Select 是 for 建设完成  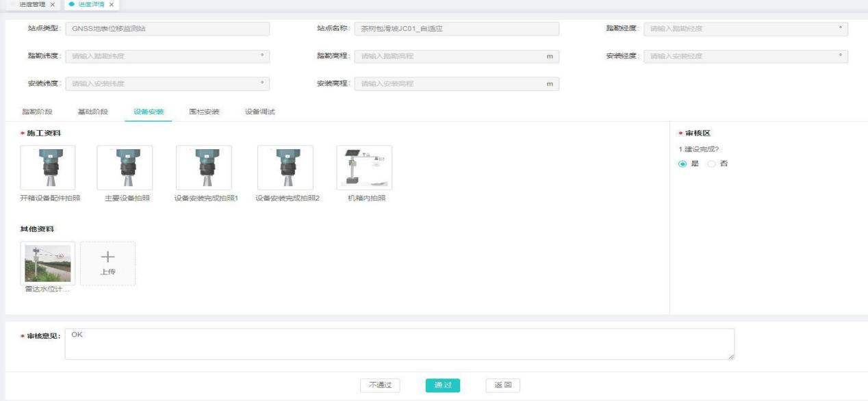(x=682, y=164)
